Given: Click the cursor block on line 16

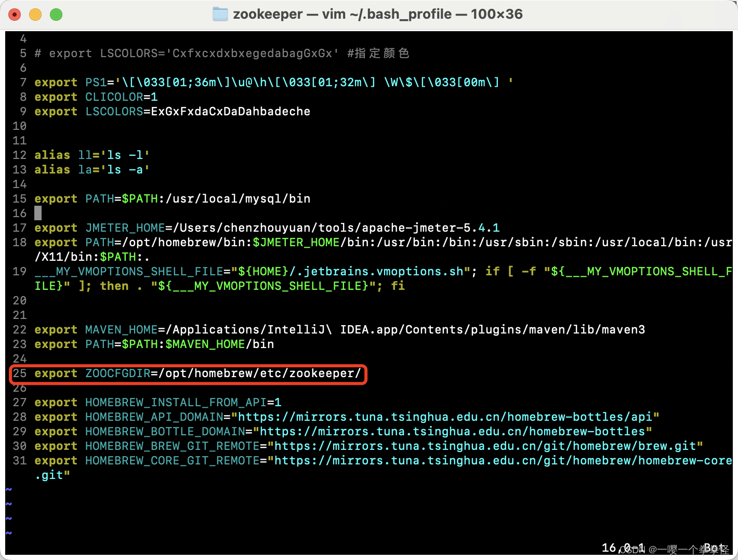Looking at the screenshot, I should click(x=38, y=213).
